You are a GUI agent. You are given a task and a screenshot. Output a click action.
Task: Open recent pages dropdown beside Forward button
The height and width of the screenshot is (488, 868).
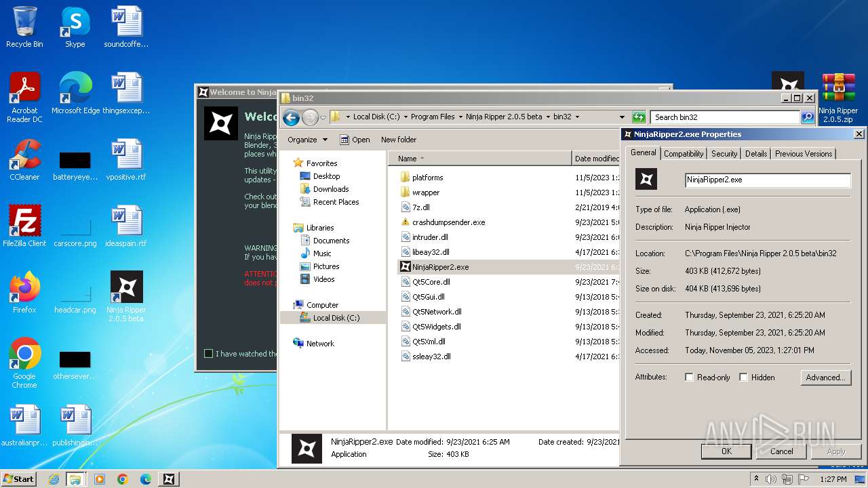[323, 117]
